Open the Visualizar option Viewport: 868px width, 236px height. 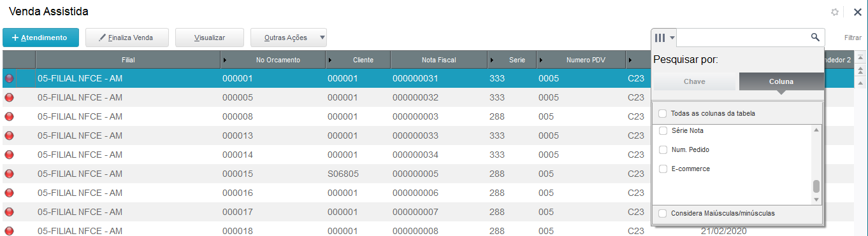coord(210,38)
